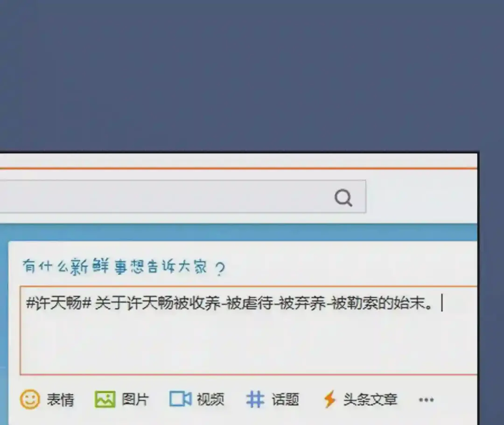Click the magnifying glass search icon
The image size is (504, 425).
(x=343, y=197)
